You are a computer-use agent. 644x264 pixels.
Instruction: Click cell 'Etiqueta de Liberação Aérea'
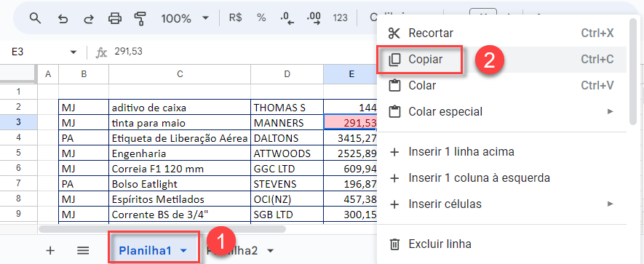pyautogui.click(x=180, y=138)
